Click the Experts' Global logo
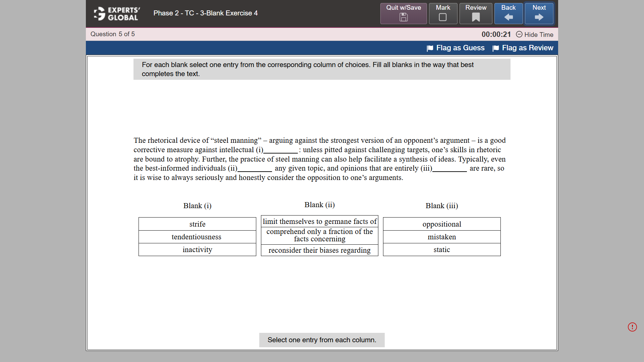This screenshot has width=644, height=362. point(116,13)
